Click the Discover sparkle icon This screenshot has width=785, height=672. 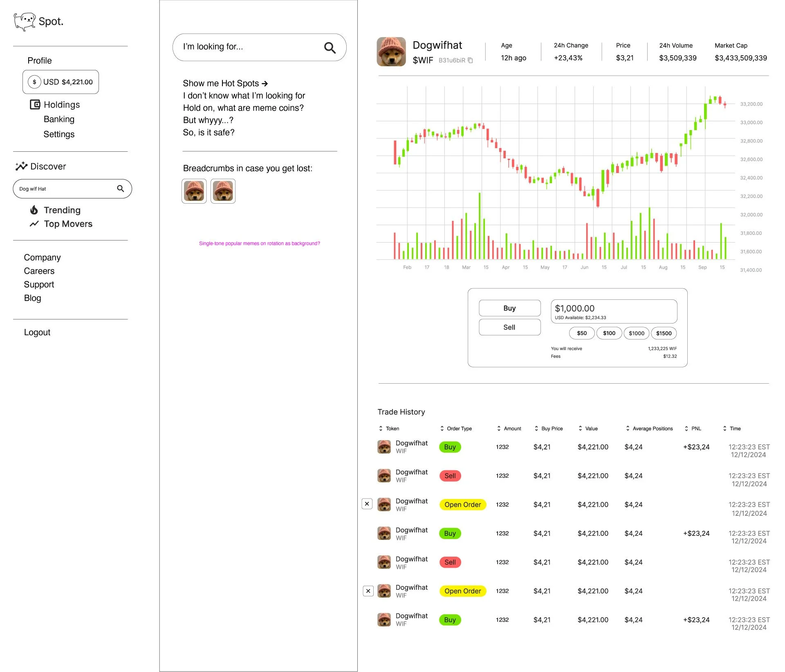pyautogui.click(x=21, y=166)
